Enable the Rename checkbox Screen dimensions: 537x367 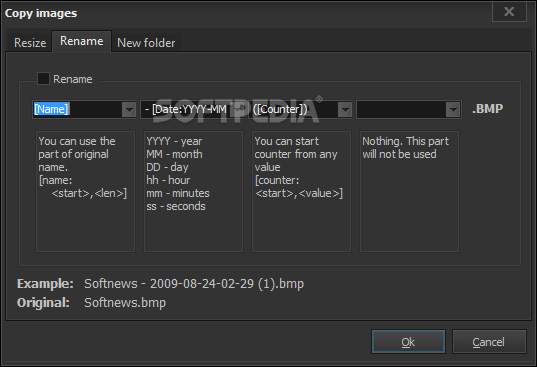coord(43,79)
